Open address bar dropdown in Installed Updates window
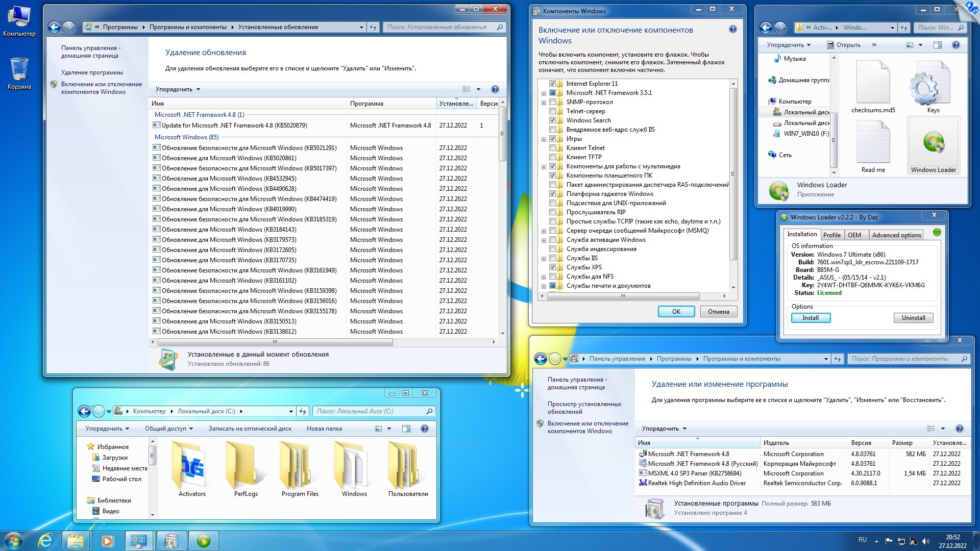 pos(361,27)
